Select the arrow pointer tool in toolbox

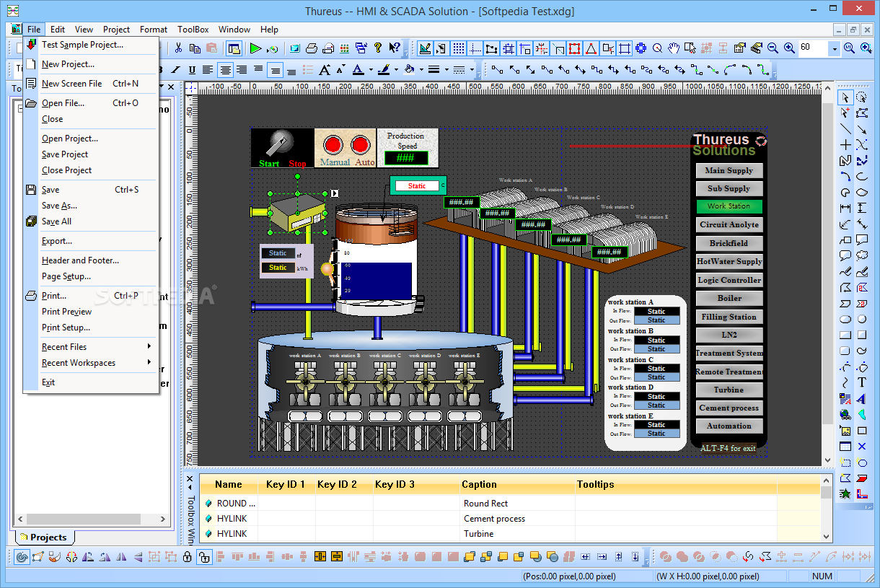845,97
